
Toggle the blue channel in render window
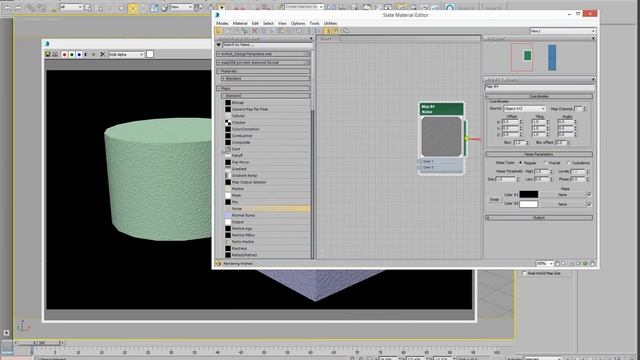point(79,54)
